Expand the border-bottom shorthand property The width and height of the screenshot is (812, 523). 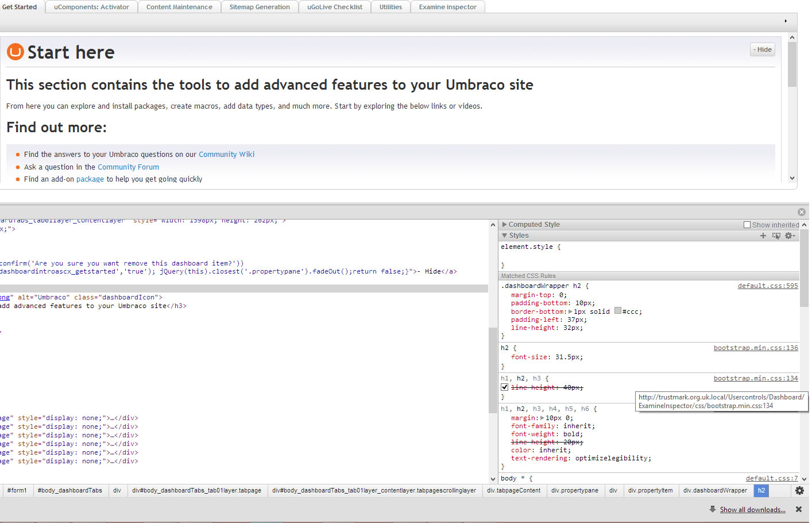pyautogui.click(x=570, y=312)
